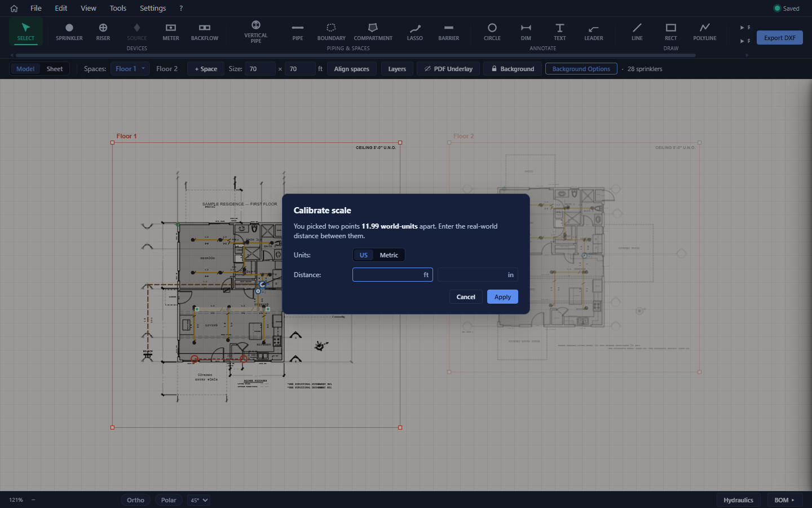Toggle Ortho mode in status bar
812x508 pixels.
135,500
